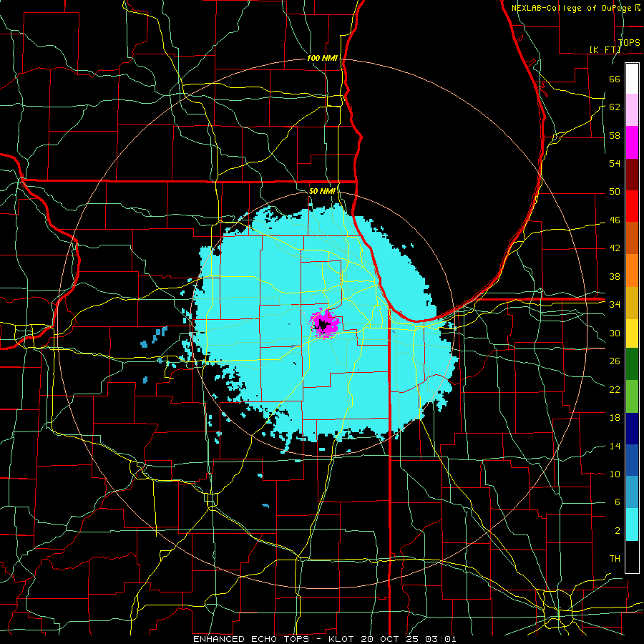Click the "ENHANCED ECHO TOPS" caption text
Viewport: 644px width, 644px height.
[x=250, y=639]
